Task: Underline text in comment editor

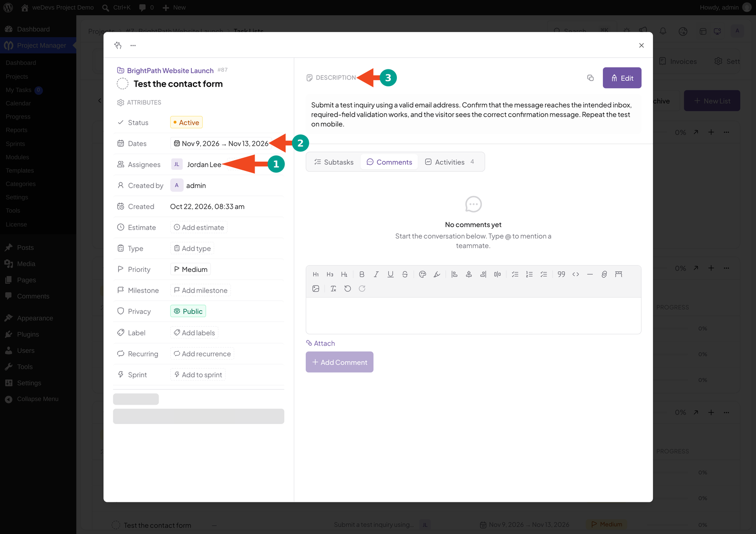Action: coord(390,274)
